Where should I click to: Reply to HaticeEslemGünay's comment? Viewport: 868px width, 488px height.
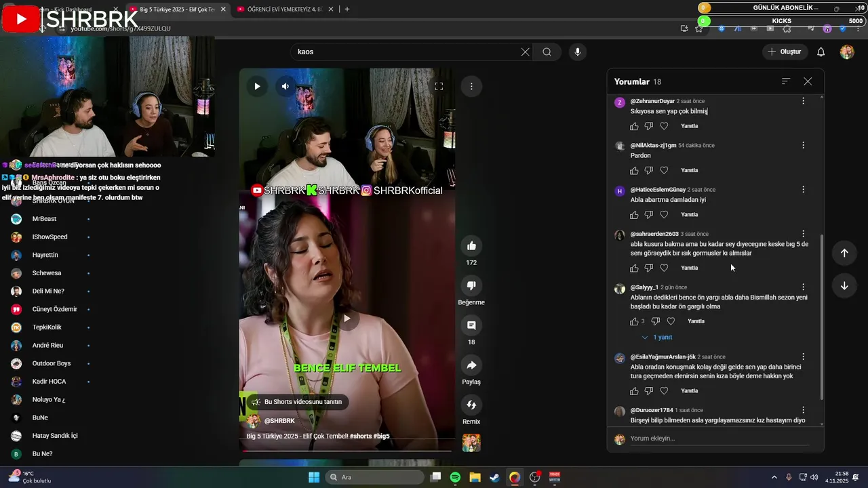689,215
